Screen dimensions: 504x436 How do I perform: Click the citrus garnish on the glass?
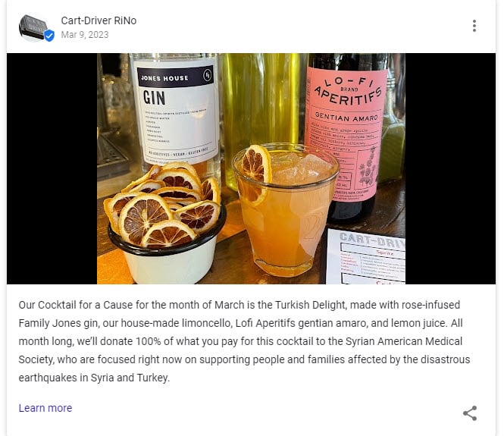tap(255, 172)
